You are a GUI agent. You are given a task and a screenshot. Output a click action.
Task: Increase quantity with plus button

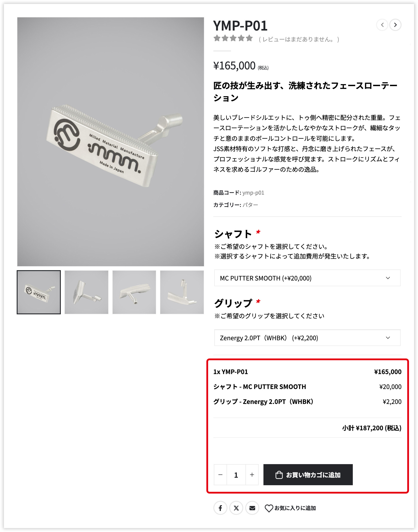tap(252, 475)
